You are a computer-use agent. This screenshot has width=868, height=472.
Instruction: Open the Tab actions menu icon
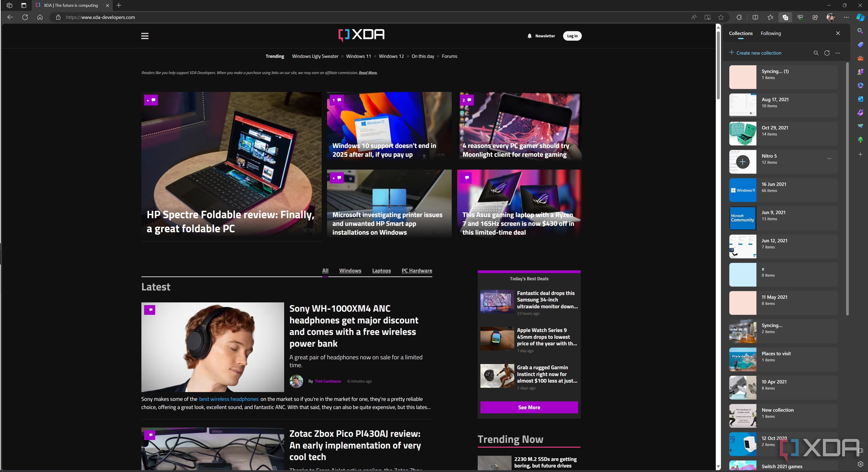[x=23, y=5]
